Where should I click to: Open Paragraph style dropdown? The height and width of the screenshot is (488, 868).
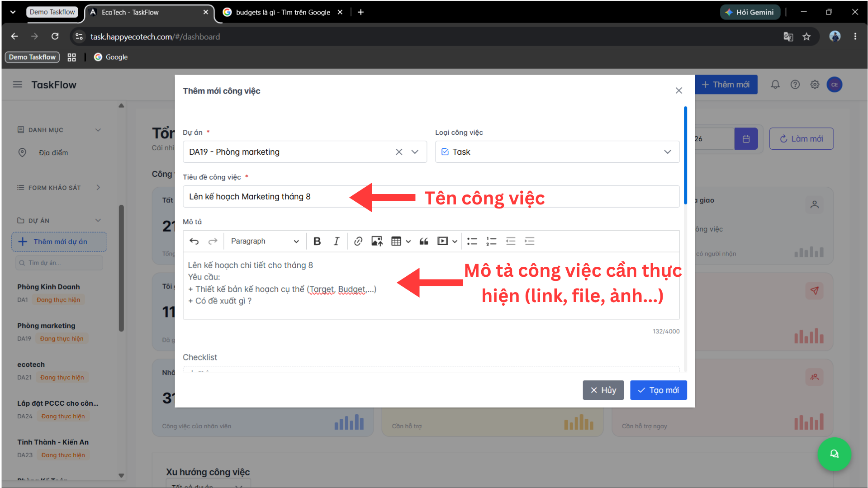(265, 241)
